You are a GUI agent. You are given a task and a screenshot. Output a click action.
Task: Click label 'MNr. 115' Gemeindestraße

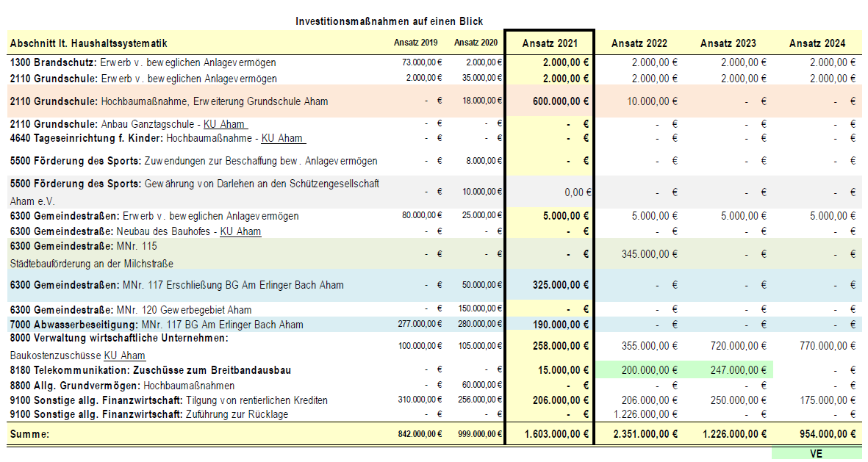83,246
